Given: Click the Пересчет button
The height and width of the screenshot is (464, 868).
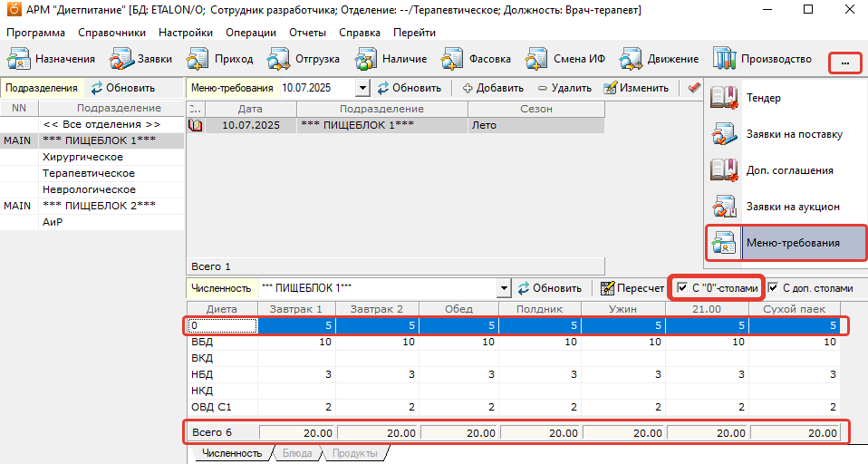Looking at the screenshot, I should point(632,288).
